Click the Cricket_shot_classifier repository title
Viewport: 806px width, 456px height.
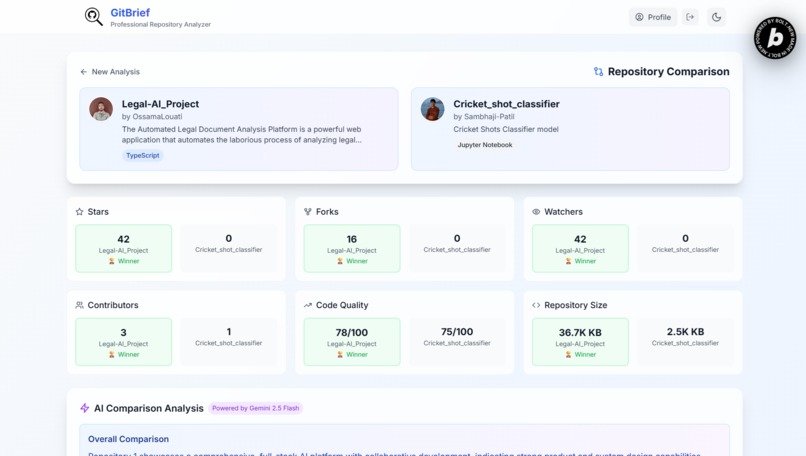tap(506, 104)
